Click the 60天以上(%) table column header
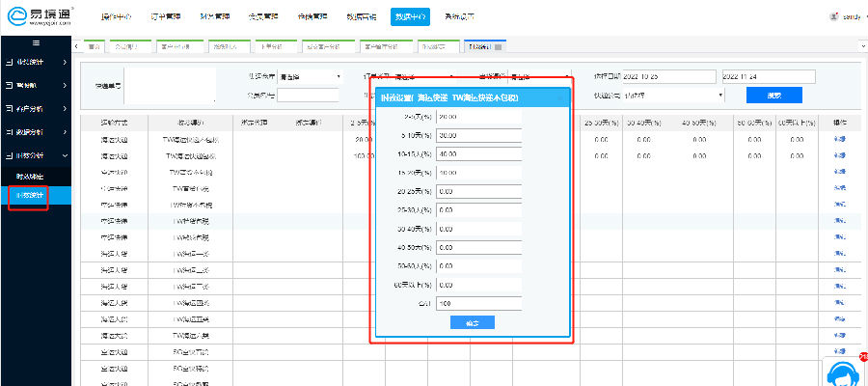Screen dimensions: 868x386 coord(798,124)
